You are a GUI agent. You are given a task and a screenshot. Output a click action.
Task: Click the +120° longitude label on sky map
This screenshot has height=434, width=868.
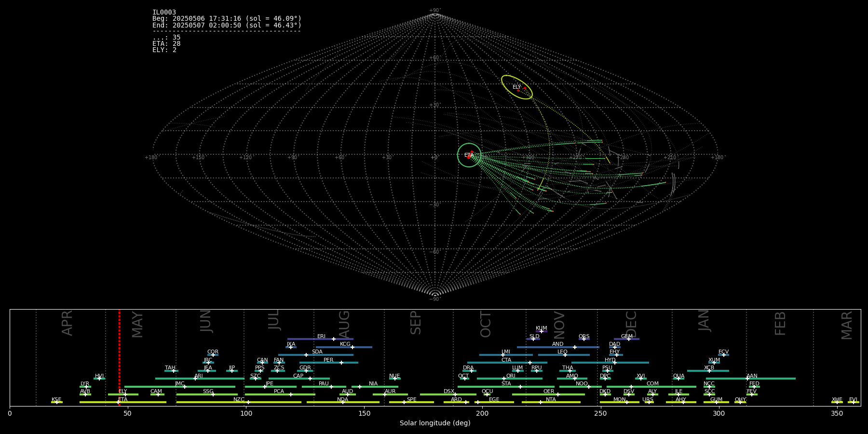(246, 157)
